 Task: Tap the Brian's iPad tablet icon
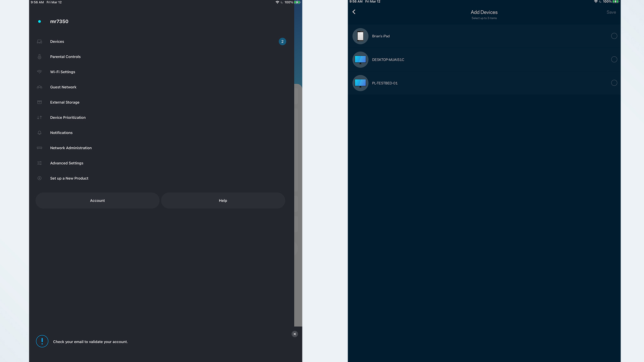point(360,36)
